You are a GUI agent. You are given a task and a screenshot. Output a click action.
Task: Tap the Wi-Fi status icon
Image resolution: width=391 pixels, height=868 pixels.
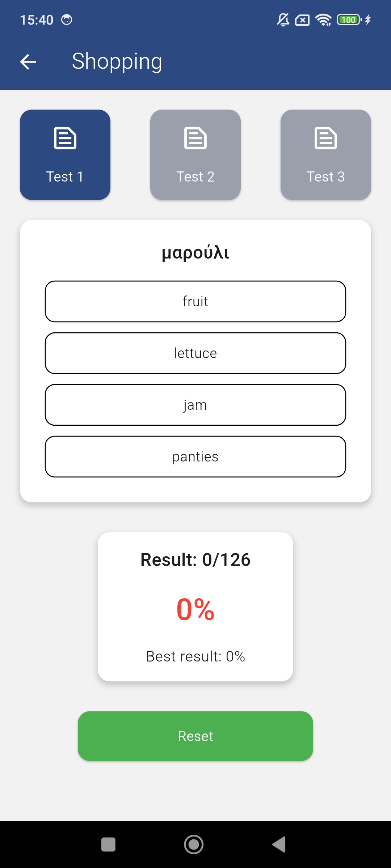pyautogui.click(x=323, y=20)
